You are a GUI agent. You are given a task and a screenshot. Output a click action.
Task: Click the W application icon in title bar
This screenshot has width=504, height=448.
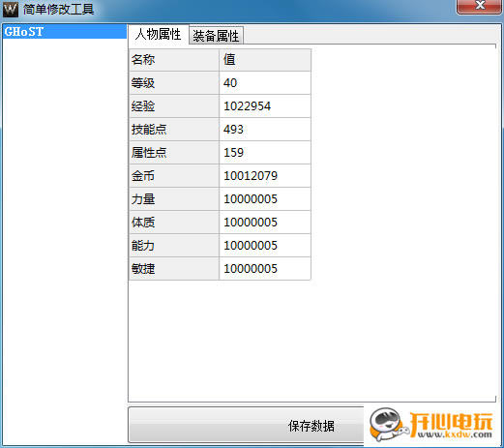[11, 9]
